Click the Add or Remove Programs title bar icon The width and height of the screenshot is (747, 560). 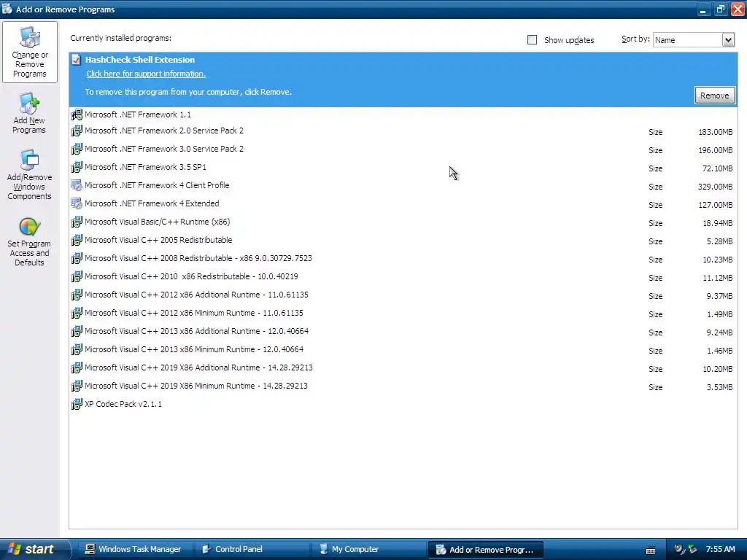tap(7, 9)
